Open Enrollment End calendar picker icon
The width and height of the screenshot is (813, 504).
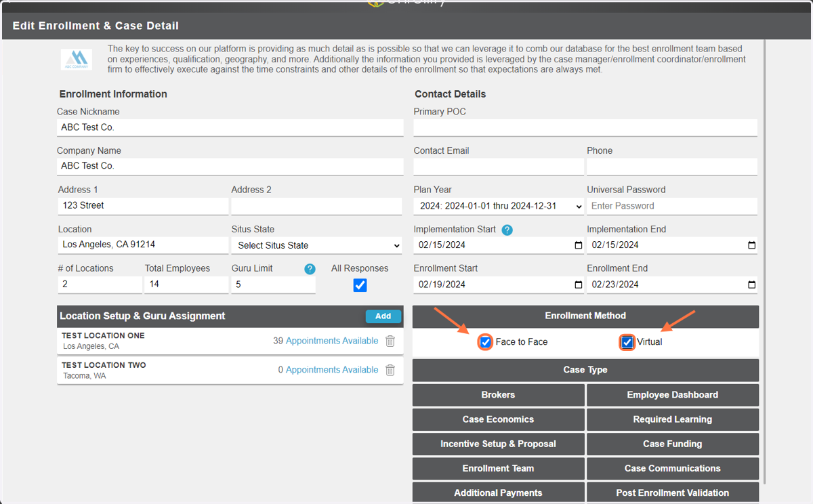(x=751, y=285)
